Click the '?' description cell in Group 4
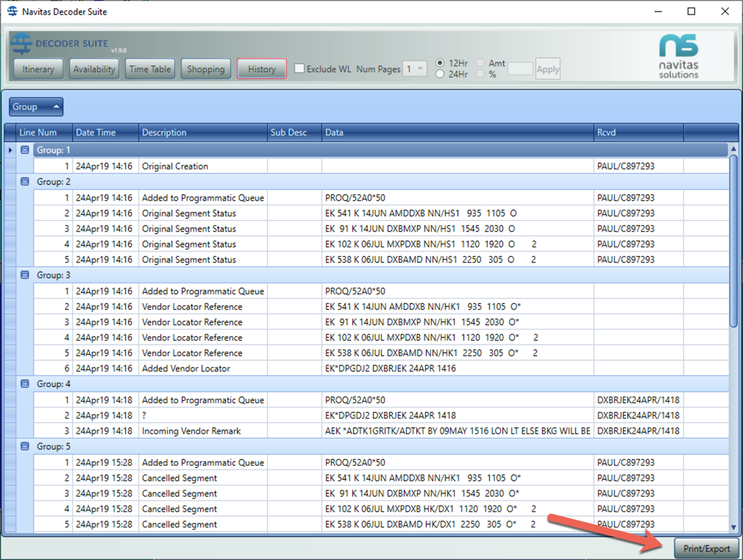Viewport: 743px width, 560px height. tap(203, 415)
